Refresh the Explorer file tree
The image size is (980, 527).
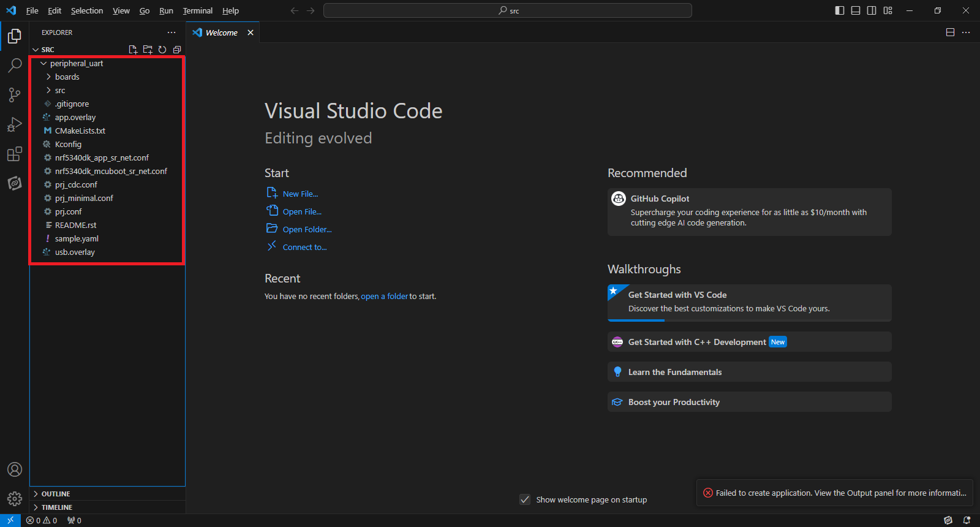pos(162,50)
